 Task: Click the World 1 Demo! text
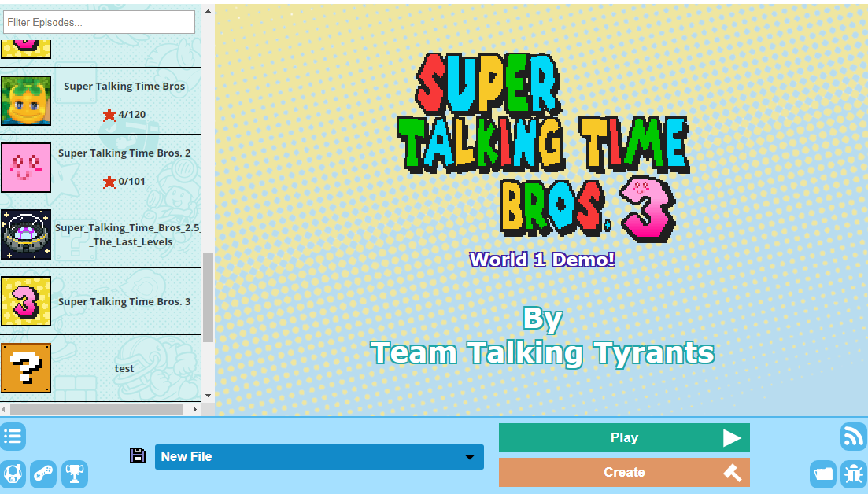click(542, 260)
